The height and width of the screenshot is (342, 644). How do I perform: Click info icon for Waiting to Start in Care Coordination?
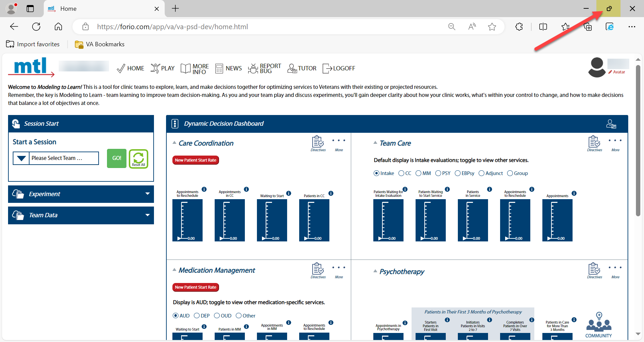[x=289, y=193]
